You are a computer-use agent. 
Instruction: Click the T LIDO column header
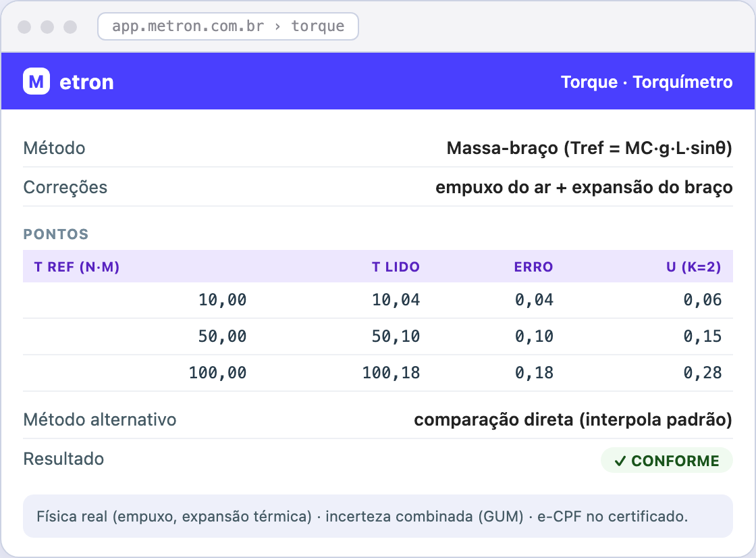396,267
